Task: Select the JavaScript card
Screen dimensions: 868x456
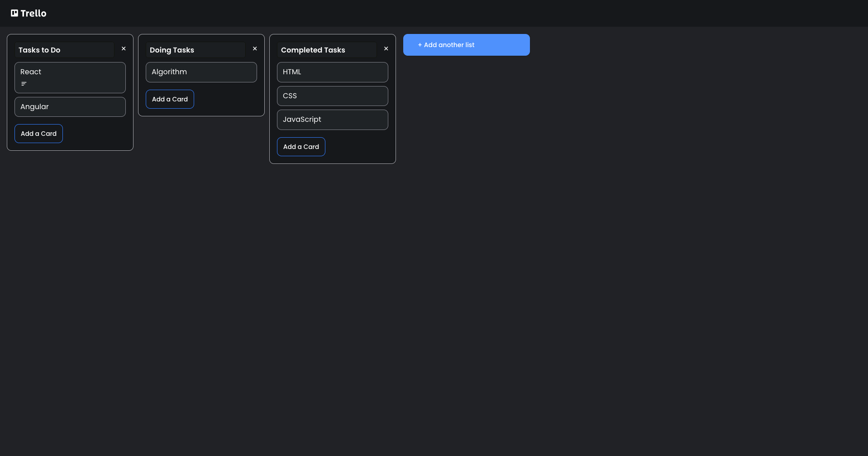Action: (x=332, y=119)
